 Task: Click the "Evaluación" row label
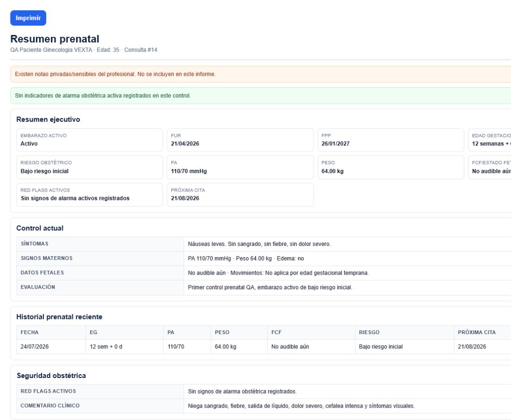pos(38,287)
